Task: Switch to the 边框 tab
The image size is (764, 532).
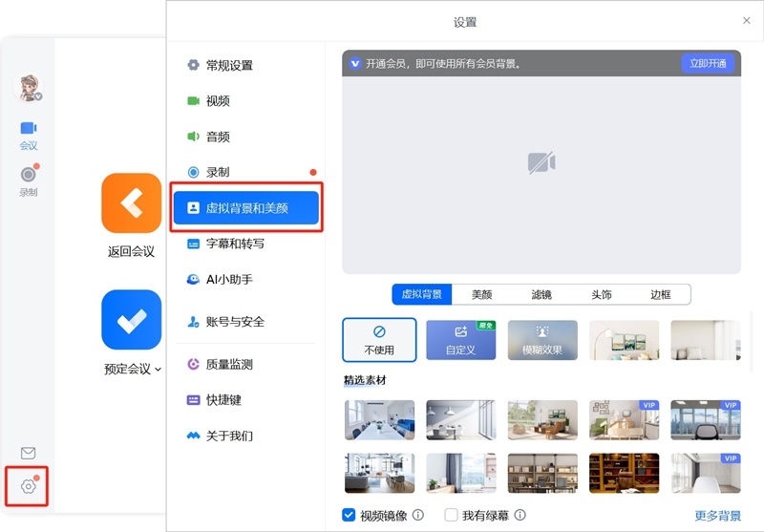Action: coord(661,294)
